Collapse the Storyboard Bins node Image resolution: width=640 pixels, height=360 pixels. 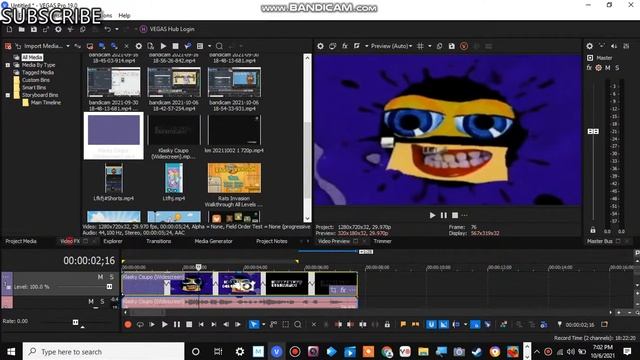8,95
